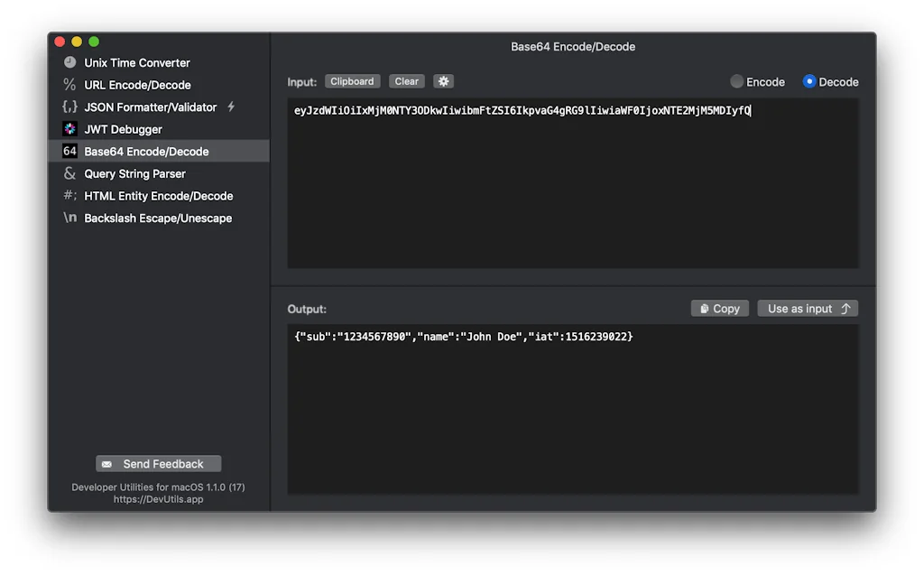Select the Base64 '64' icon

(69, 151)
